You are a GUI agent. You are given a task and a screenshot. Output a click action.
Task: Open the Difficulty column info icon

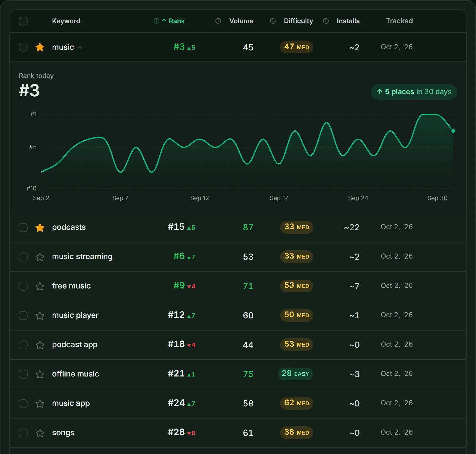273,21
